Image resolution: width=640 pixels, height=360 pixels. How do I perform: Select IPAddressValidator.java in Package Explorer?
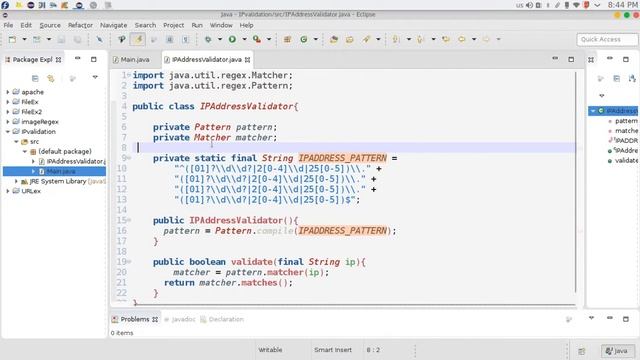coord(72,161)
